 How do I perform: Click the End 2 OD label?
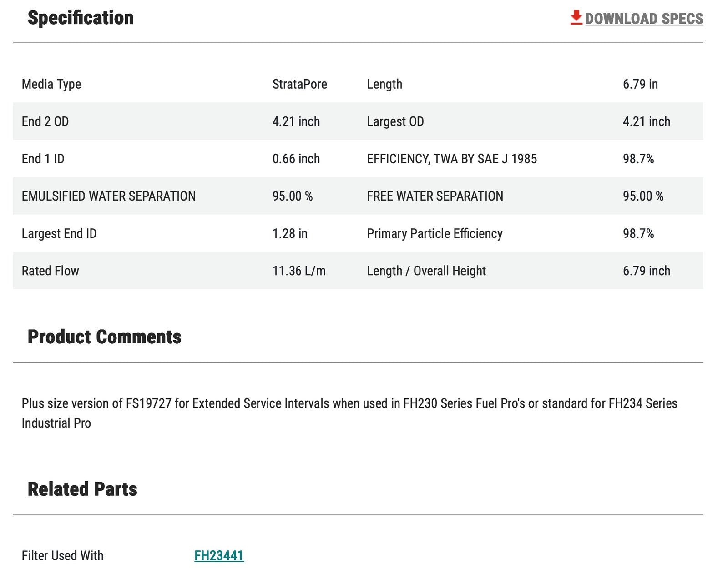click(45, 121)
